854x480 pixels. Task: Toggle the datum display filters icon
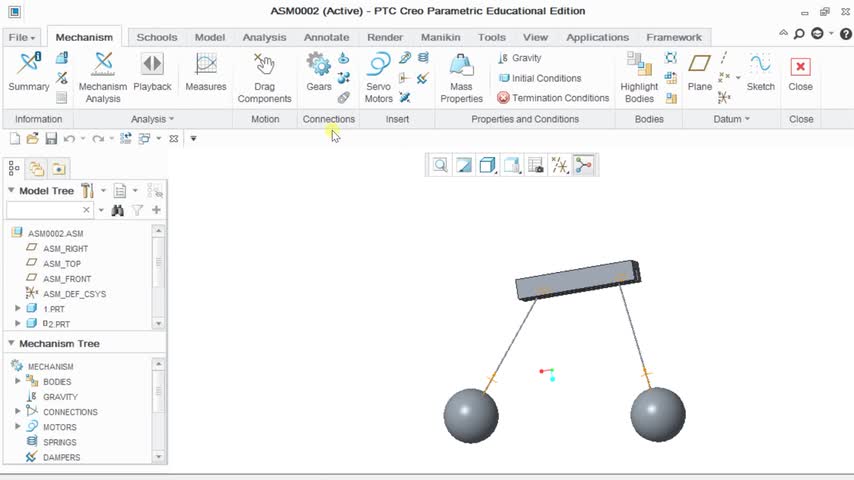(559, 165)
